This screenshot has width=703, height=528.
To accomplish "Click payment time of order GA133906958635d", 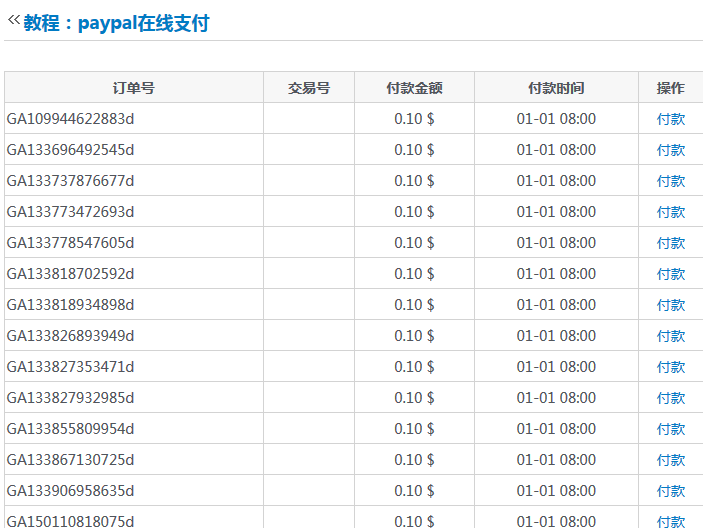I will (x=556, y=491).
